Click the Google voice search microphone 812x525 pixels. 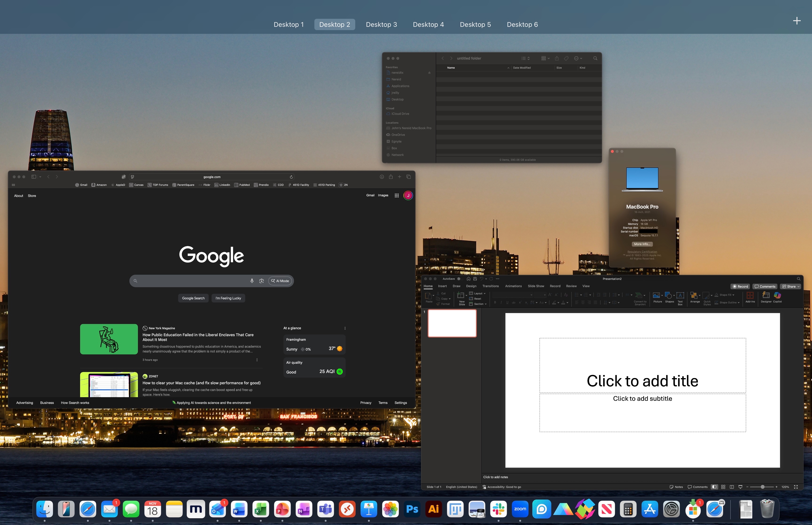point(252,281)
